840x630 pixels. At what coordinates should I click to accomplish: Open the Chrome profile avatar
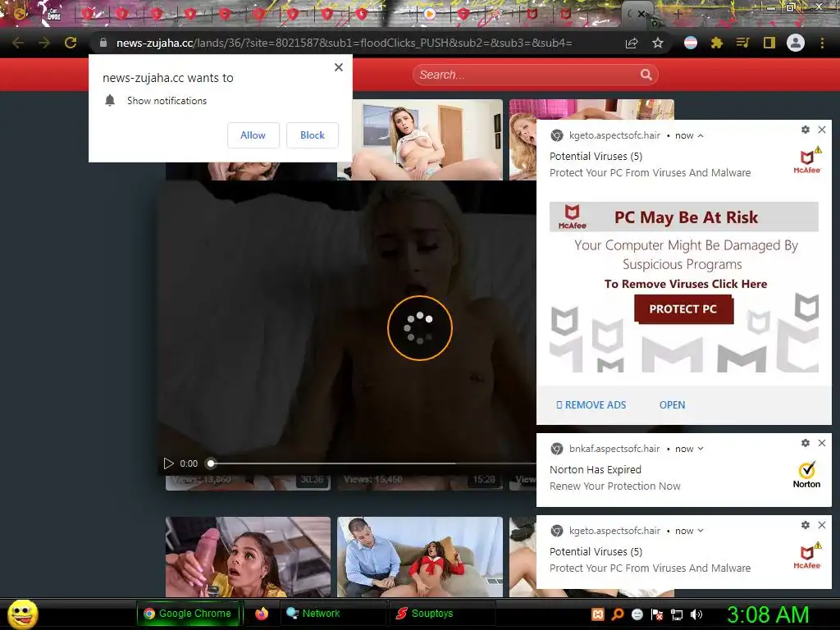pyautogui.click(x=796, y=43)
